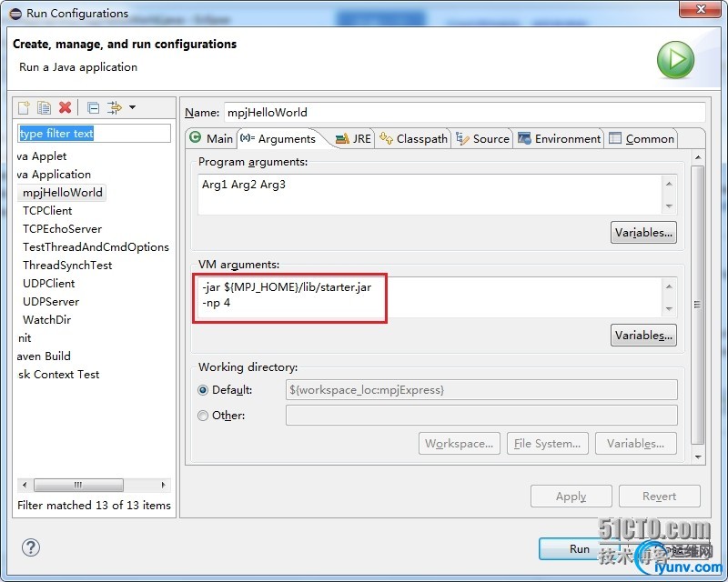This screenshot has height=582, width=728.
Task: Select the Java Applet tree item
Action: (42, 156)
